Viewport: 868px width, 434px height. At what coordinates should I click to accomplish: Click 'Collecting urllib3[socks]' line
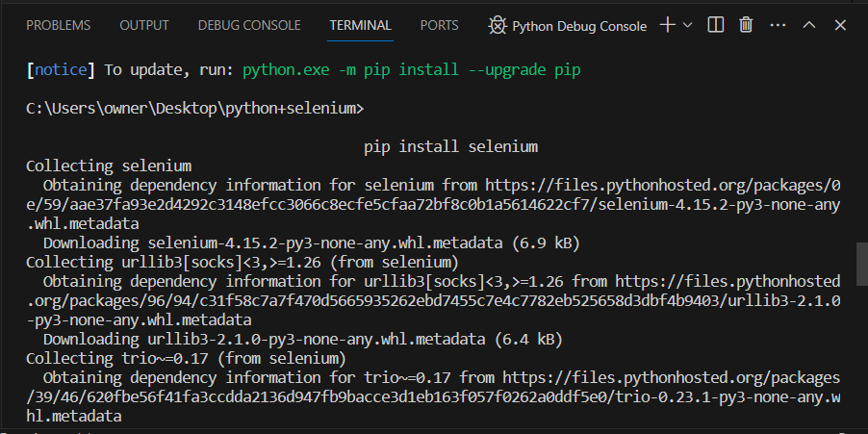pyautogui.click(x=243, y=263)
